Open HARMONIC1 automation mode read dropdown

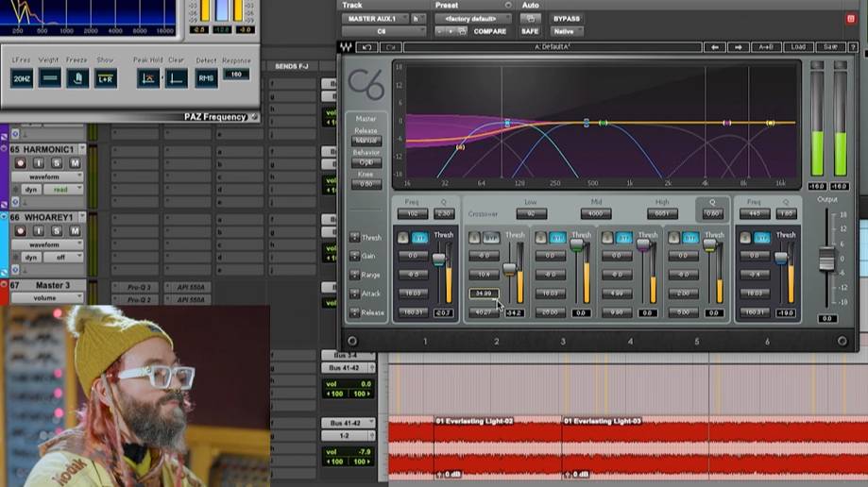coord(64,190)
